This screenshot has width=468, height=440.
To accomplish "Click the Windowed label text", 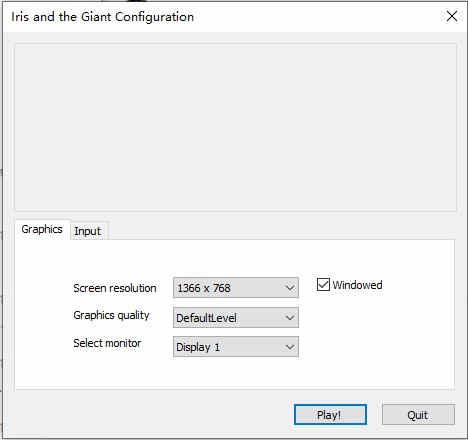I will (357, 285).
